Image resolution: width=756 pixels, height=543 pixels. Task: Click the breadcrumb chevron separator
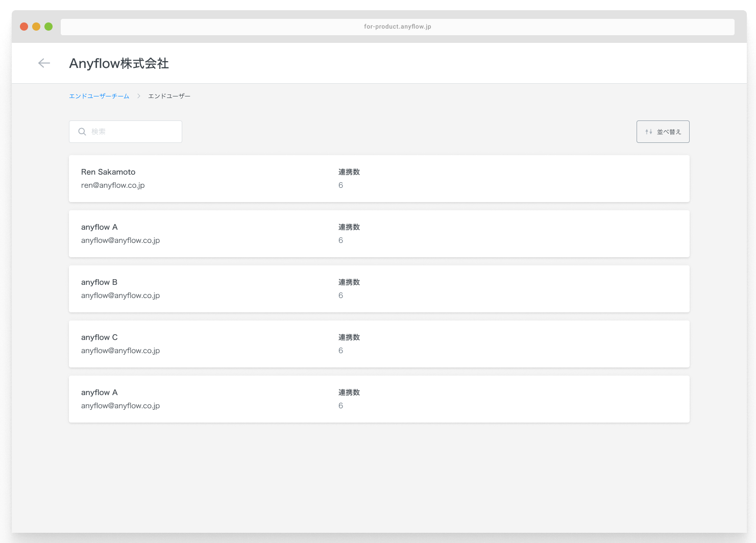(138, 96)
